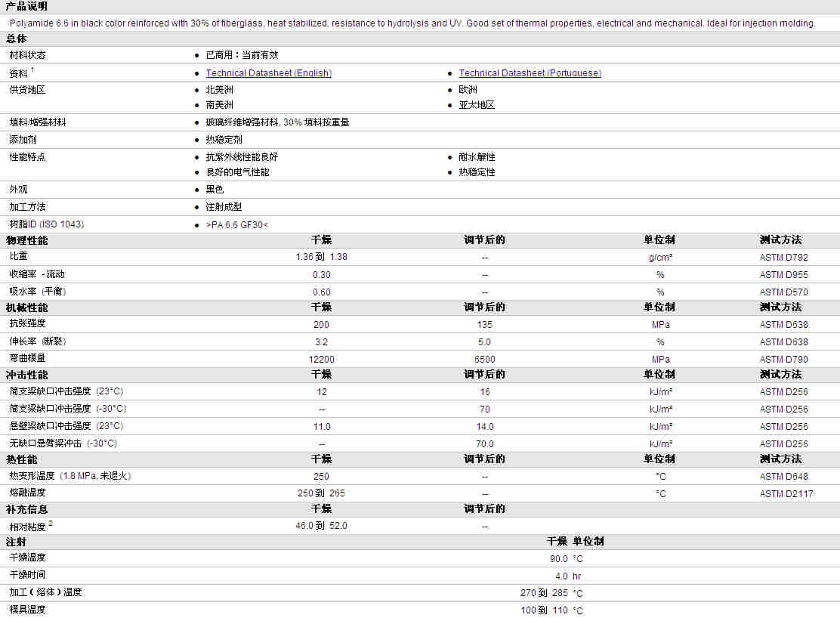Image resolution: width=840 pixels, height=618 pixels.
Task: Select the '吸水率 (平衡)' row label
Action: [38, 291]
